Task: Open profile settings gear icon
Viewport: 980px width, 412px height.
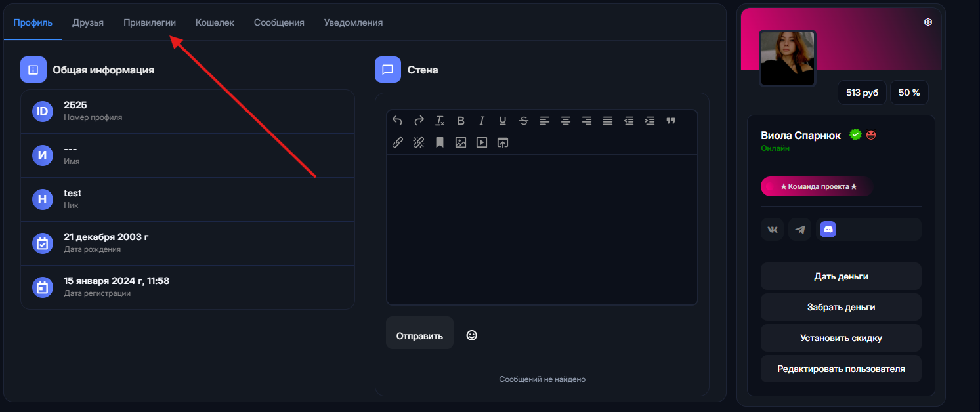Action: 928,22
